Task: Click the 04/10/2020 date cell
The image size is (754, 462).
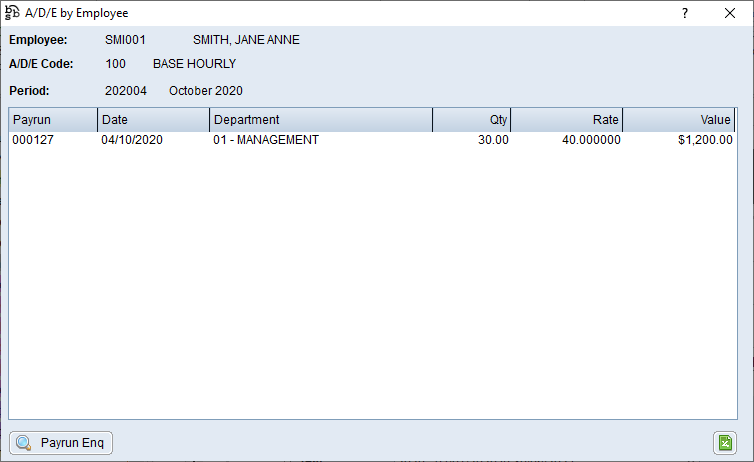Action: pos(132,140)
